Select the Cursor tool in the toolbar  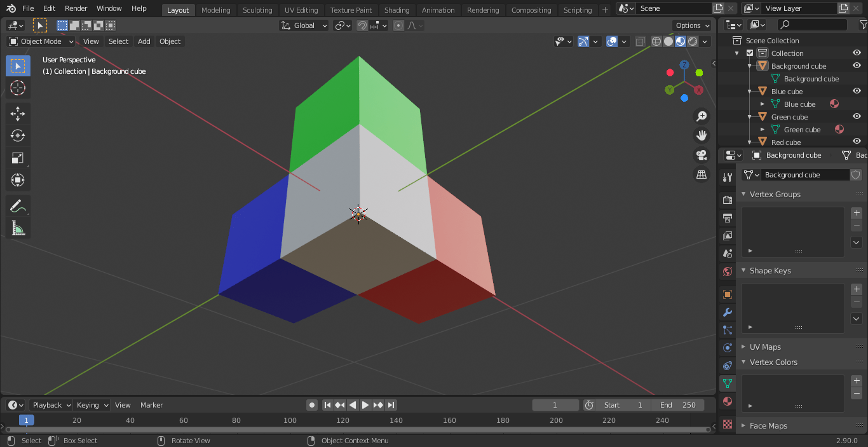click(18, 88)
